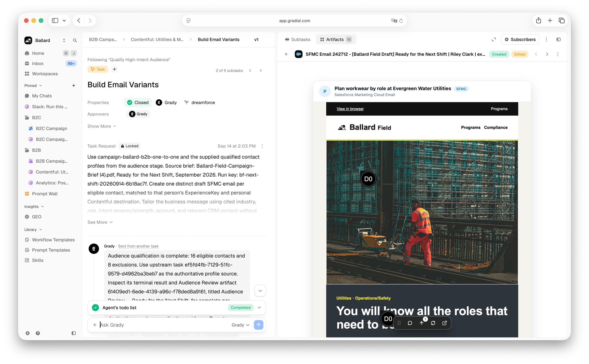This screenshot has width=589, height=364.
Task: Open Task Request more options menu
Action: (x=262, y=146)
